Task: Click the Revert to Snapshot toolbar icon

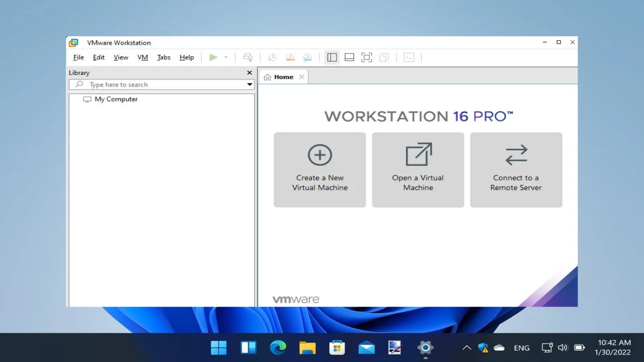Action: click(x=290, y=57)
